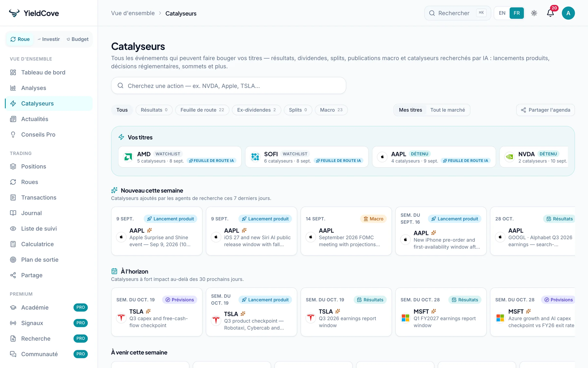Open New iPhone pre-order card
The image size is (588, 368).
coord(441,231)
